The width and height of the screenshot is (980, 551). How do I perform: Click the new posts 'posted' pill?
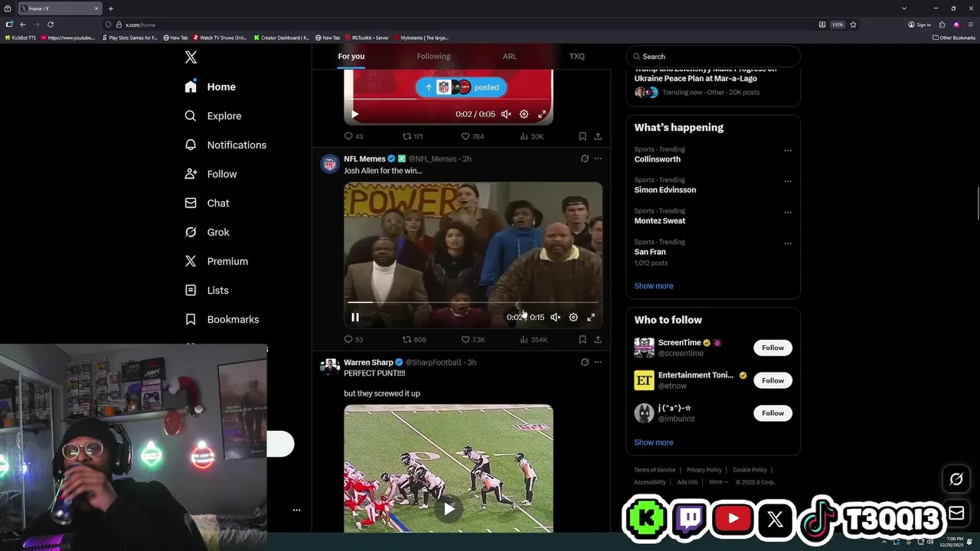[x=461, y=87]
